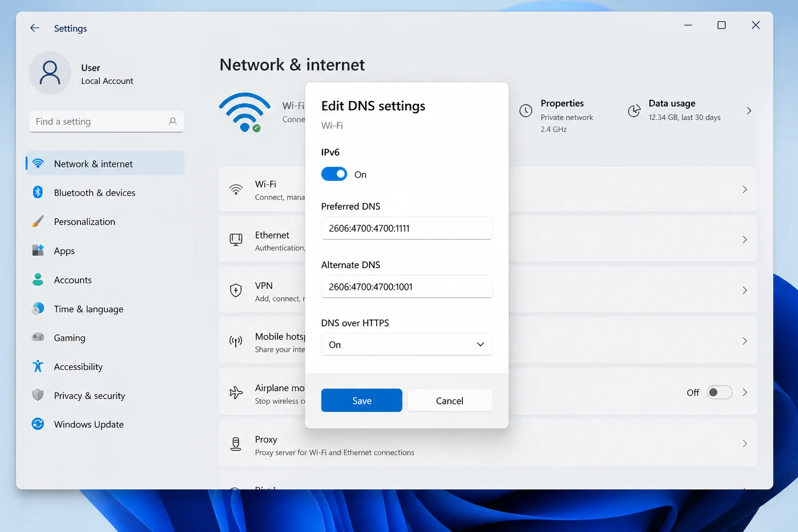Expand the Proxy row chevron
The image size is (798, 532).
(744, 443)
